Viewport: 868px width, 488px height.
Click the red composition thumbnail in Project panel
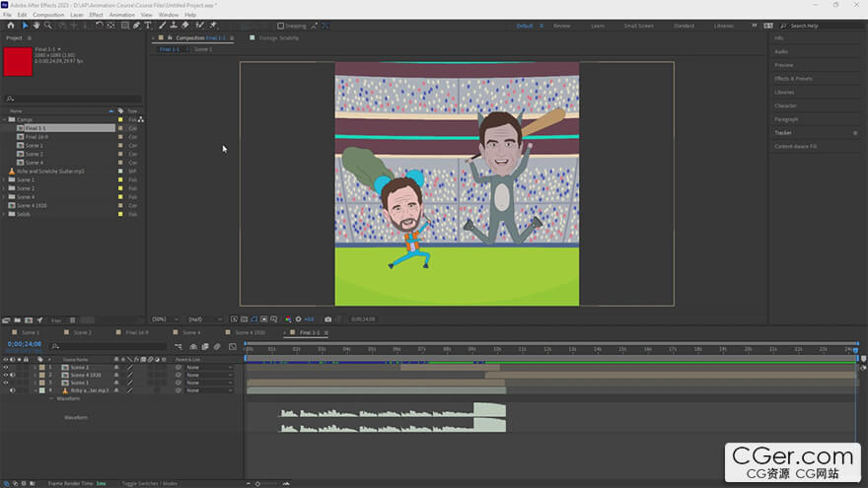(x=18, y=62)
